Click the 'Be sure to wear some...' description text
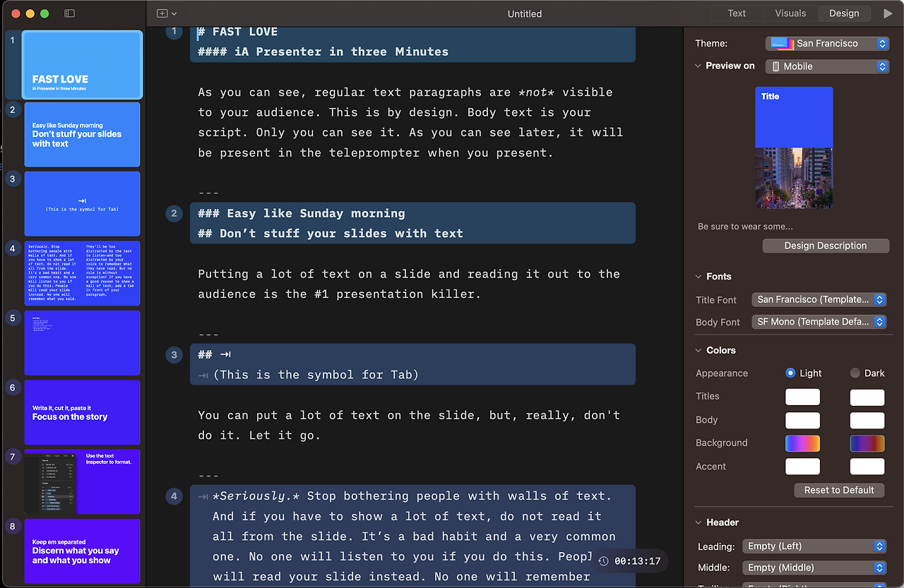Image resolution: width=904 pixels, height=588 pixels. (745, 227)
